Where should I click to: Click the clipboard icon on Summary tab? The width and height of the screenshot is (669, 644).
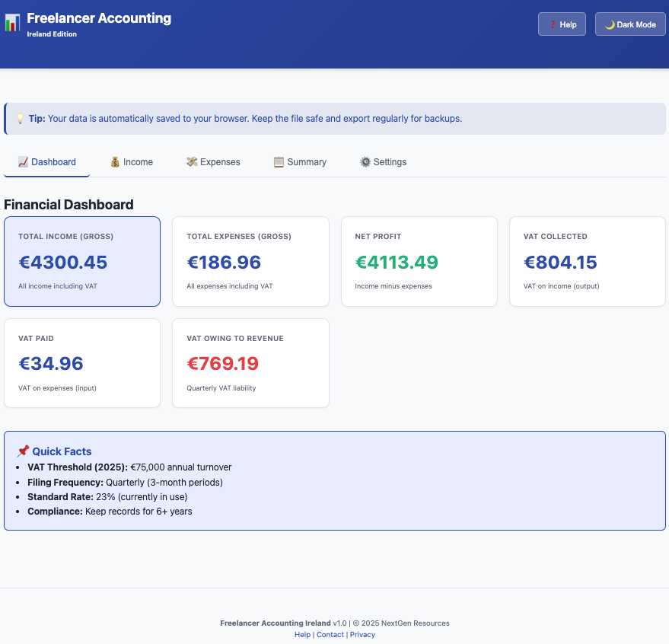coord(279,162)
